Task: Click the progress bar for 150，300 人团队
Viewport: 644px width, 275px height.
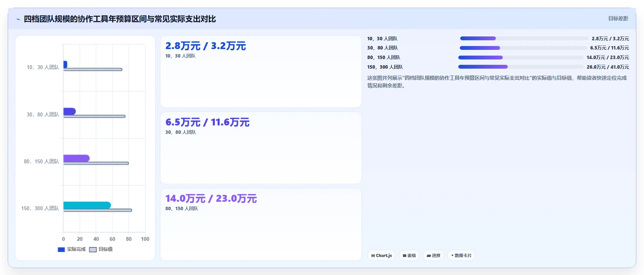Action: 521,67
